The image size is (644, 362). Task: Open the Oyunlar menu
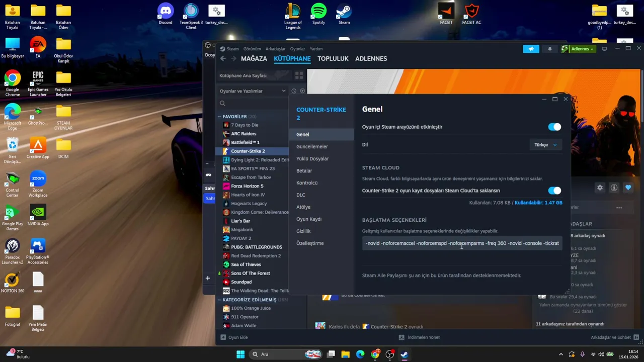[x=297, y=49]
